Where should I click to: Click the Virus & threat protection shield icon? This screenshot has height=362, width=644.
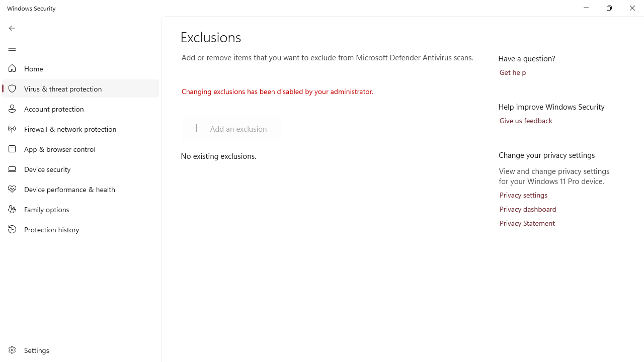[x=12, y=88]
